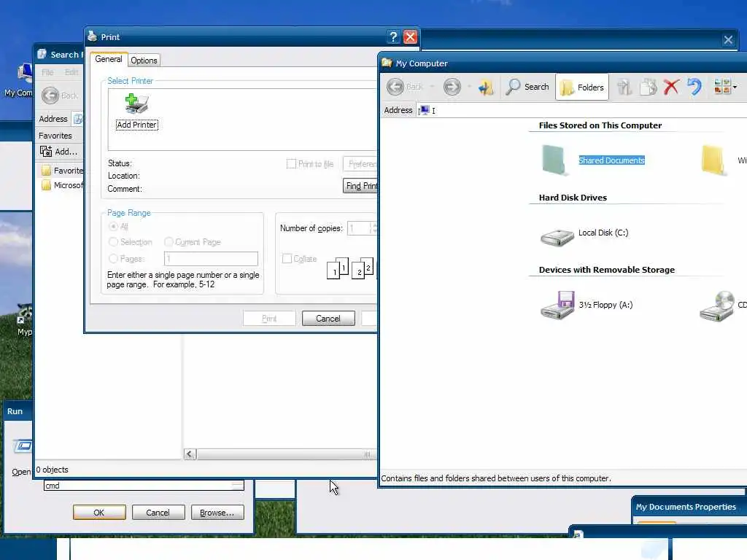747x560 pixels.
Task: Click the red Delete X icon
Action: pos(671,87)
